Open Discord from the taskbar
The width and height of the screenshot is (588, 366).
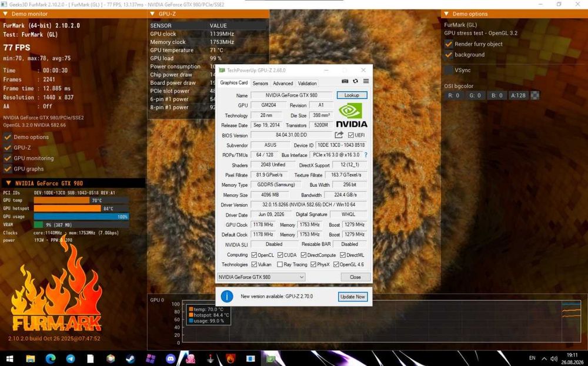tap(171, 359)
